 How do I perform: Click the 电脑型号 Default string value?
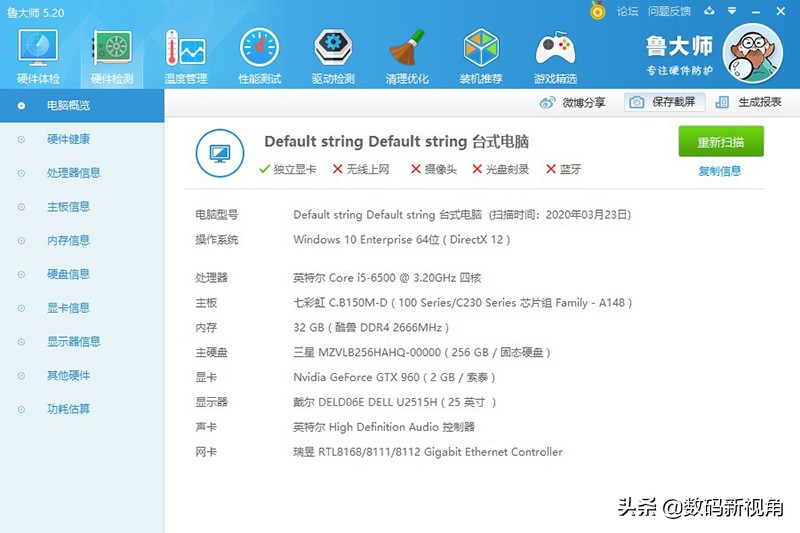point(462,215)
